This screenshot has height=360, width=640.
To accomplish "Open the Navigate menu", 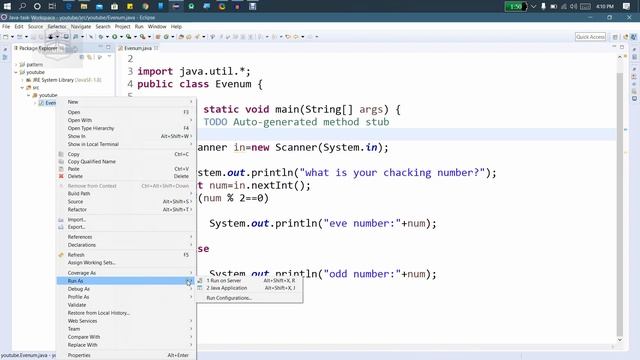I will coord(81,27).
